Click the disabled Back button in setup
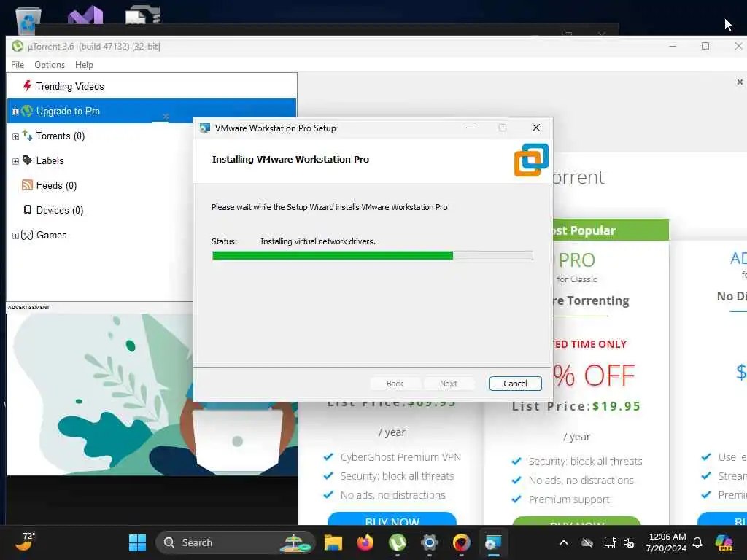The height and width of the screenshot is (560, 747). [x=395, y=384]
